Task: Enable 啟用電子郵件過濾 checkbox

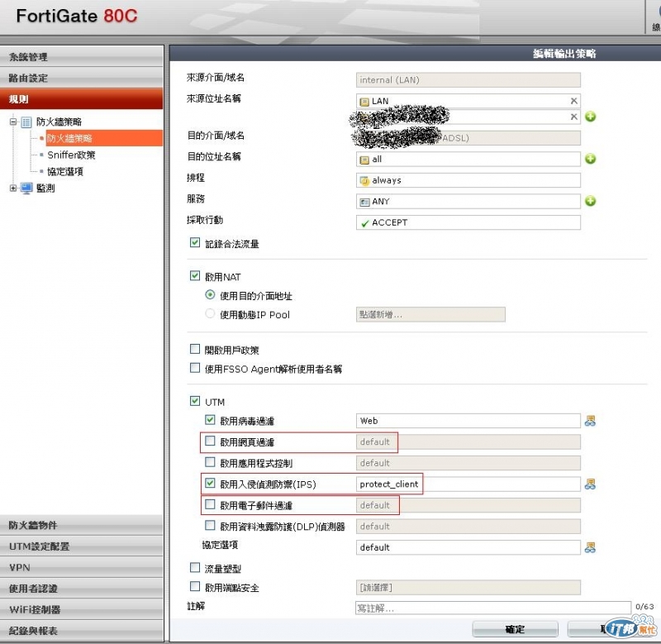Action: tap(210, 504)
